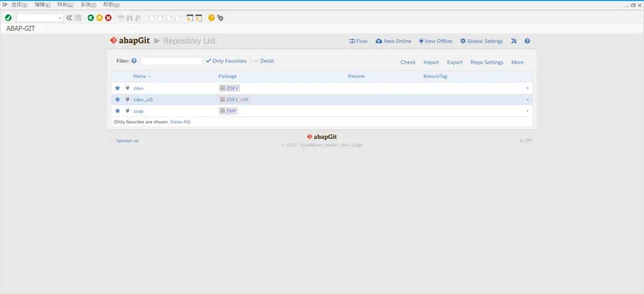Click the grayed-out Save disk icon

tap(78, 18)
